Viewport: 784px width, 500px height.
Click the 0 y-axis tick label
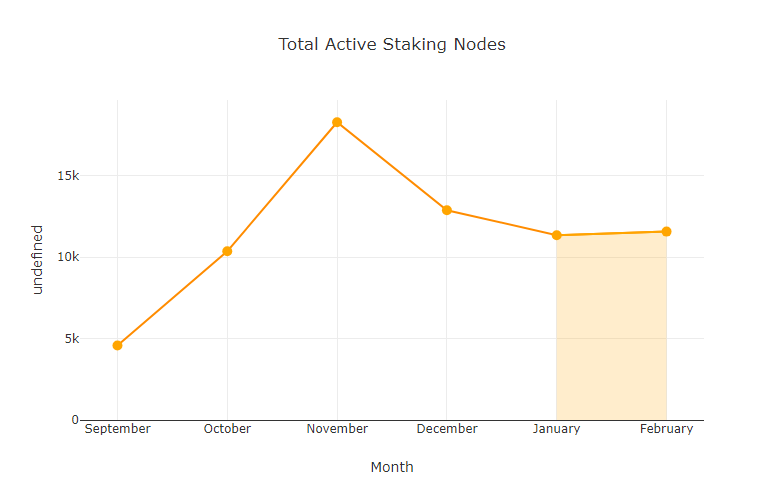[74, 420]
